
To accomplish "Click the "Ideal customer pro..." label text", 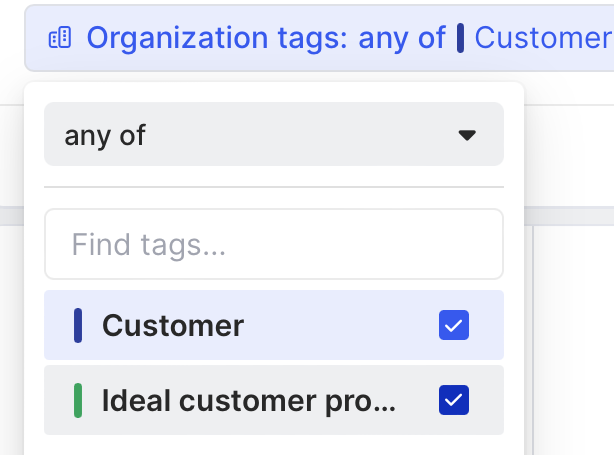I will tap(249, 400).
